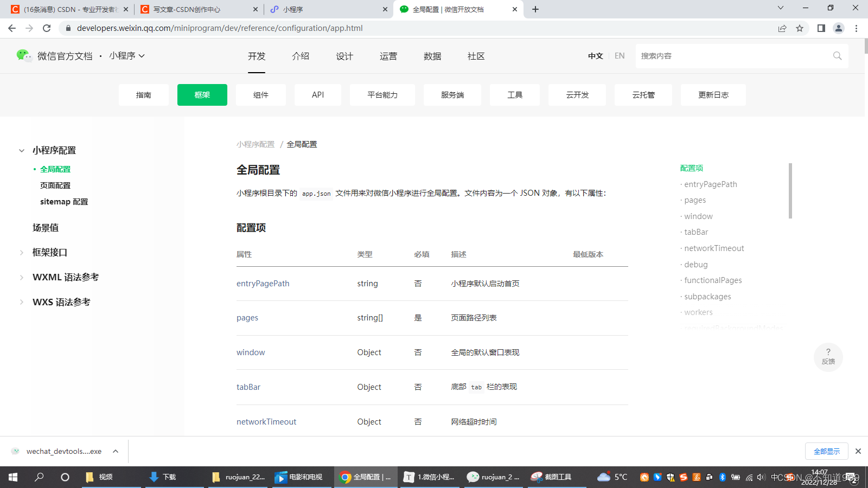Click the WeChat logo in the header
This screenshot has height=488, width=868.
[24, 55]
